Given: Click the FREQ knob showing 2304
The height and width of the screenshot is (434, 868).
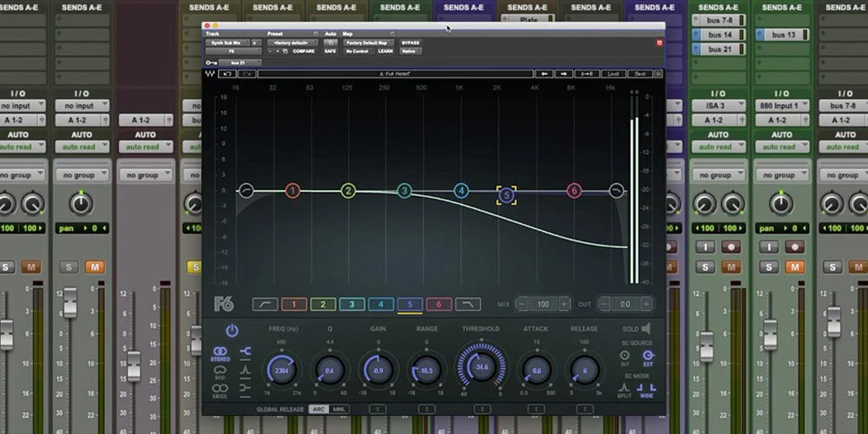Looking at the screenshot, I should 281,370.
